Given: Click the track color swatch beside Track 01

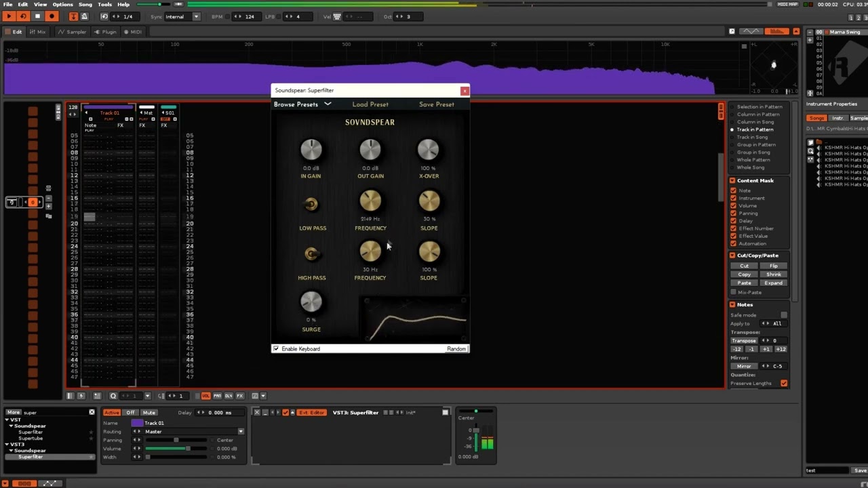Looking at the screenshot, I should 137,423.
